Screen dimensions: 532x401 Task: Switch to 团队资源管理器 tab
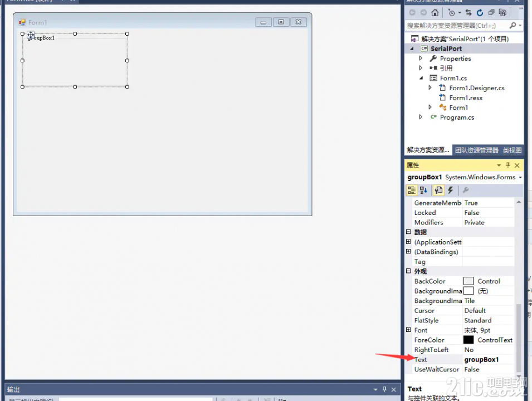[476, 150]
